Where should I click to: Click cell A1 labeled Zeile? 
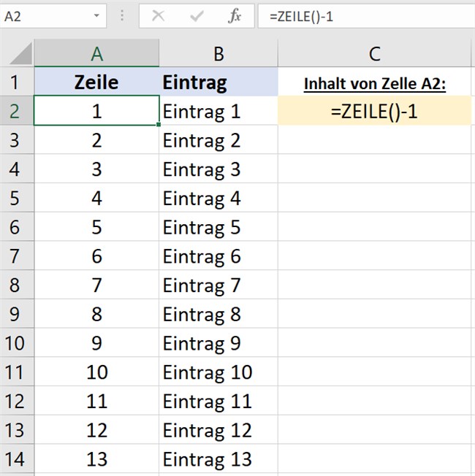[96, 82]
